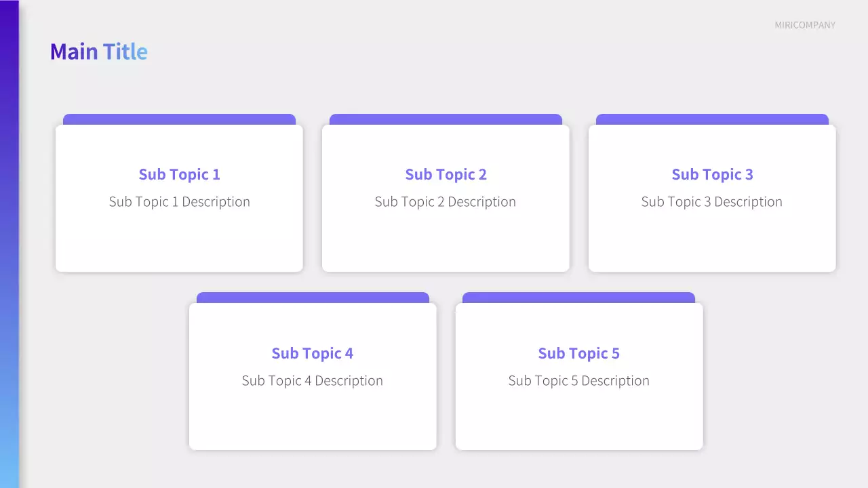
Task: Click the purple bar above Sub Topic 1 card
Action: pyautogui.click(x=179, y=119)
